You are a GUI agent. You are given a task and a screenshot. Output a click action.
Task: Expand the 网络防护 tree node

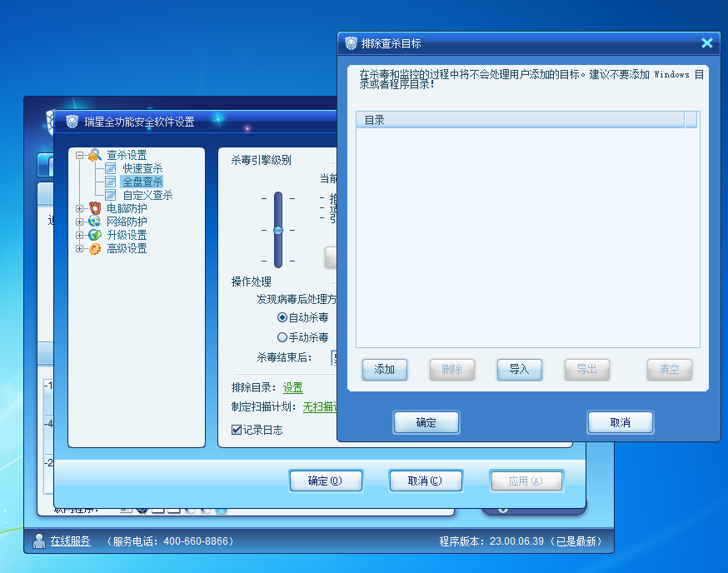pos(79,222)
